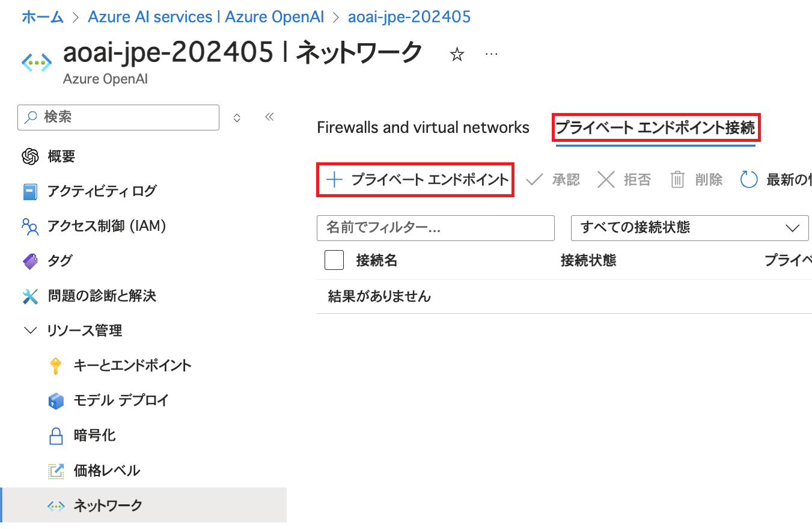Select all rows with the header checkbox

pyautogui.click(x=334, y=260)
